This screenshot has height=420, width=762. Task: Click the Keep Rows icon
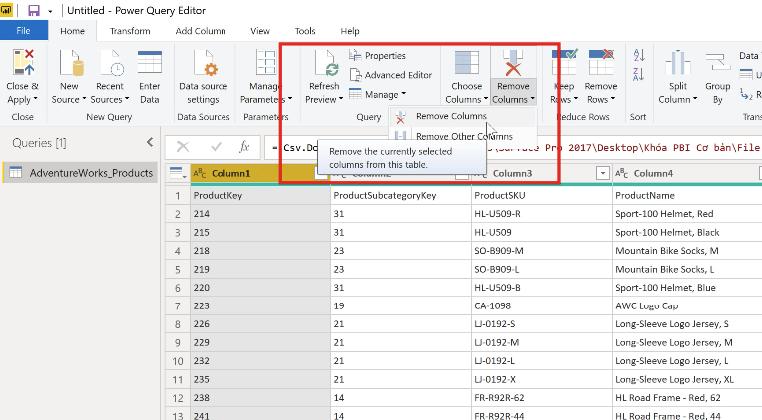(564, 61)
